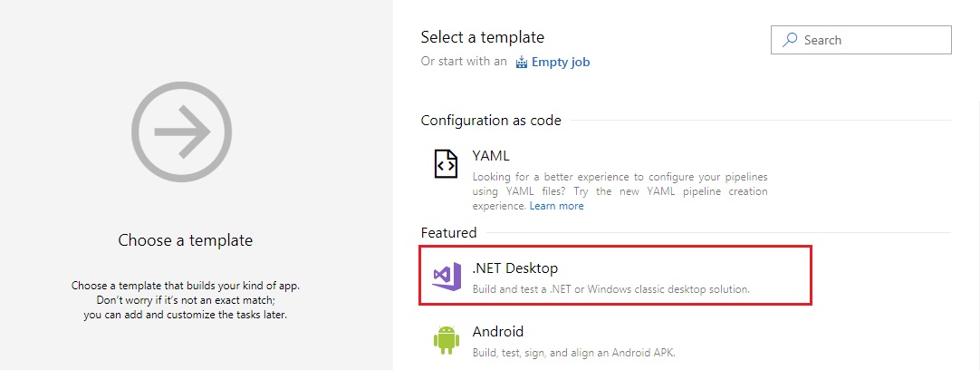This screenshot has height=370, width=980.
Task: Click the large circled arrow graphic
Action: tap(182, 132)
